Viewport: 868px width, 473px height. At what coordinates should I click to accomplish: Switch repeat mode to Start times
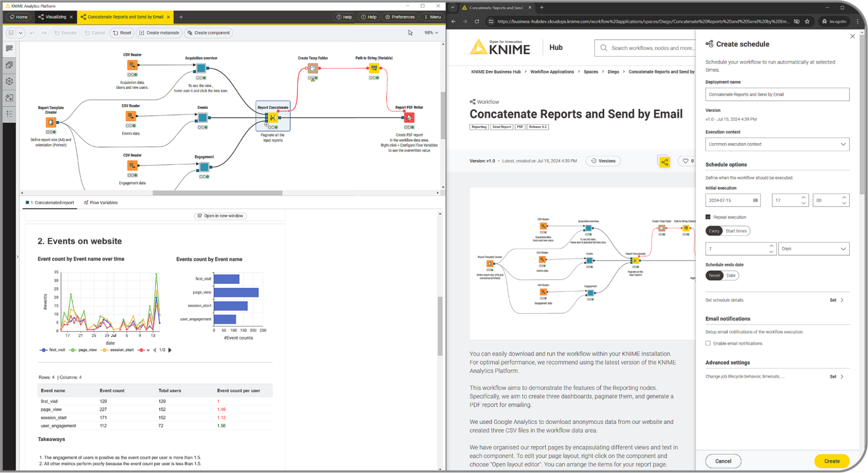point(736,230)
